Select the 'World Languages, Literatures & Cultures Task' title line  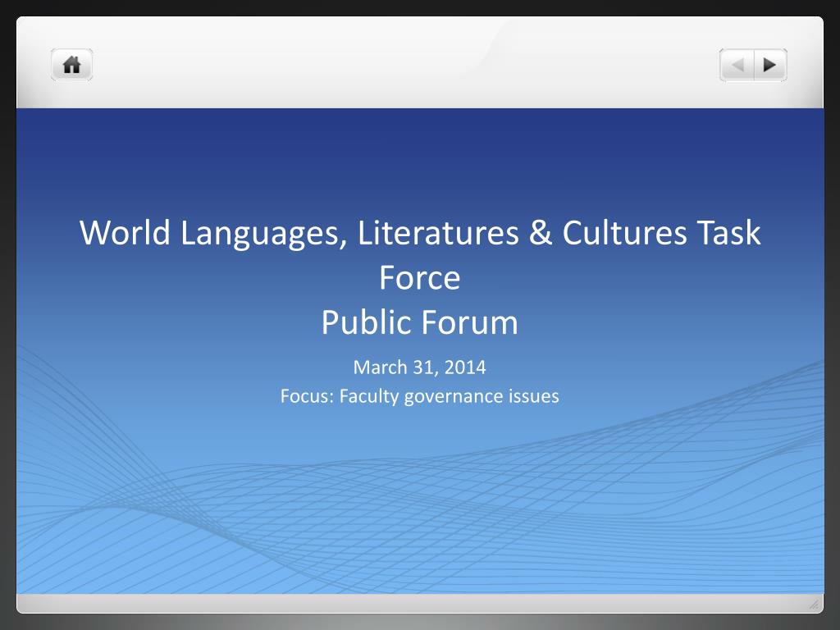[x=420, y=232]
